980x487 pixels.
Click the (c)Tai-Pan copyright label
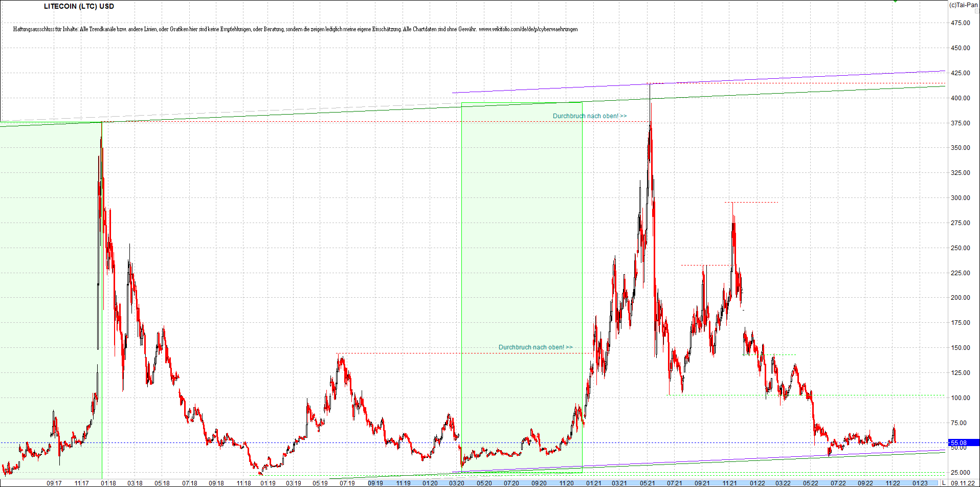tap(964, 5)
